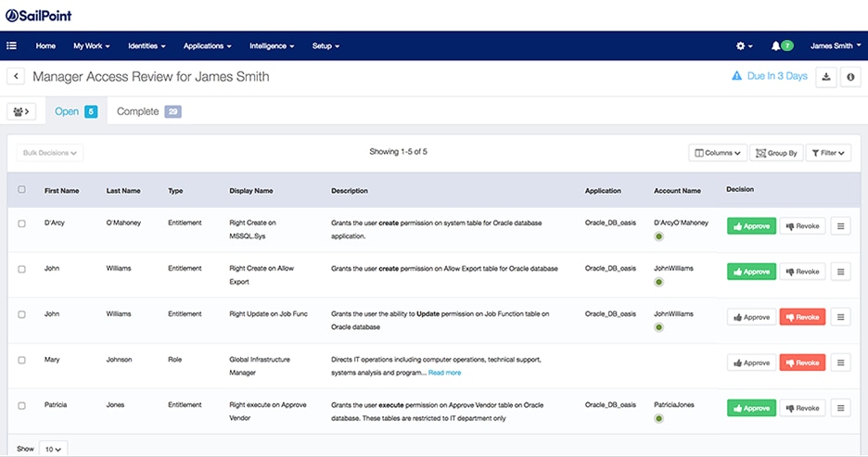Approve Mary Johnson's role
This screenshot has width=868, height=457.
click(x=751, y=363)
